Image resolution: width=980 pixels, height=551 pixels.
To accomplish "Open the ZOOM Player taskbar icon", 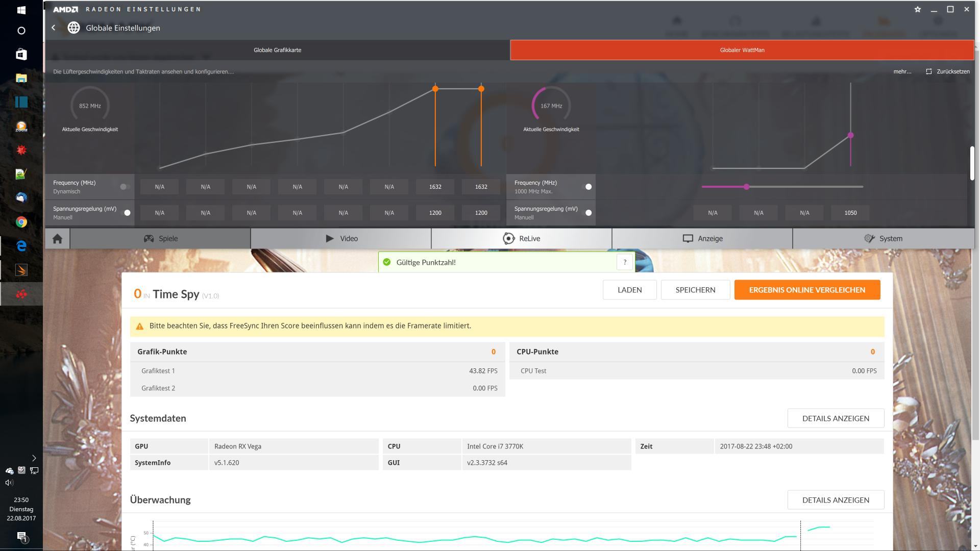I will [21, 126].
